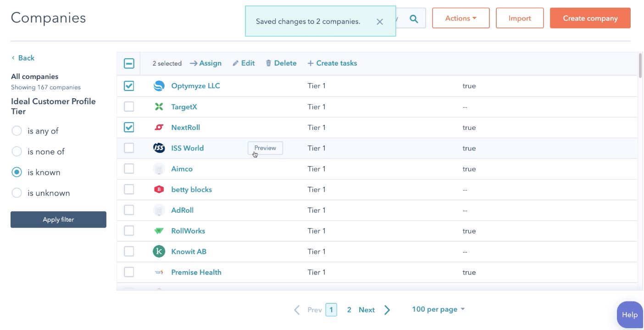Viewport: 644px width, 330px height.
Task: Click the AdRoll placeholder logo
Action: pos(159,210)
